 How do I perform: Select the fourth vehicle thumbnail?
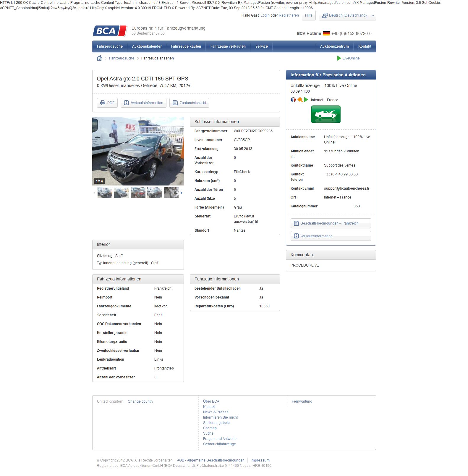tap(155, 193)
